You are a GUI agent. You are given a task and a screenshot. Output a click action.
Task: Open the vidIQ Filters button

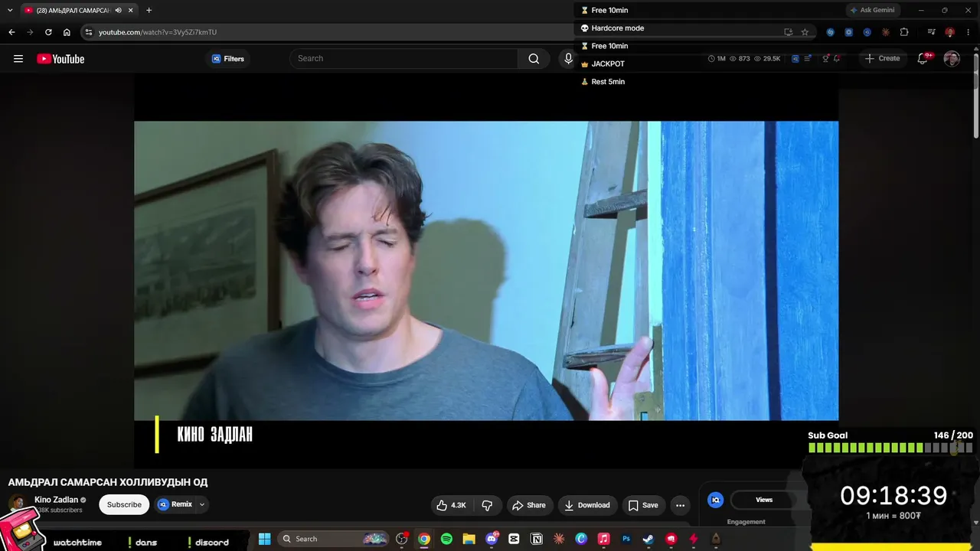pyautogui.click(x=228, y=59)
